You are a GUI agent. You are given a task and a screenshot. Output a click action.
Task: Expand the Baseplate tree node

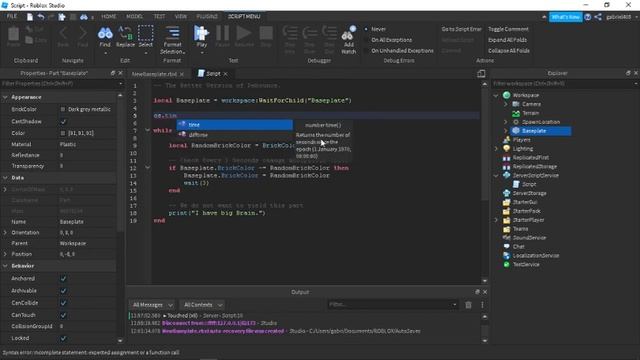pyautogui.click(x=505, y=131)
